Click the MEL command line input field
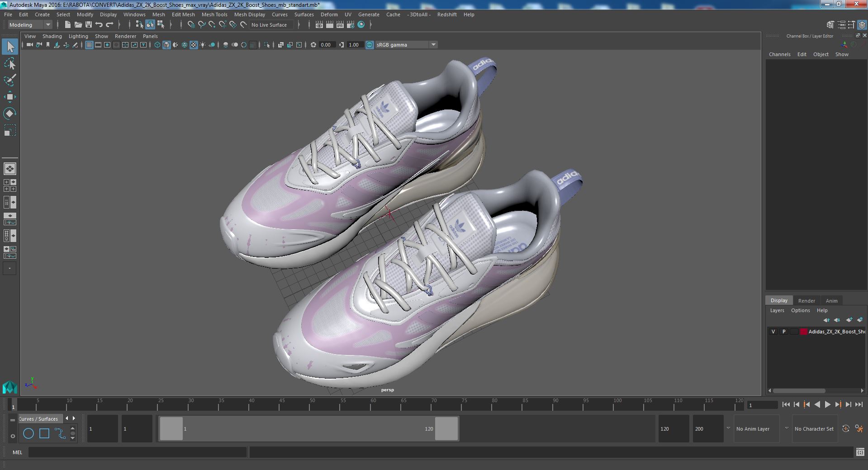The height and width of the screenshot is (470, 868). click(x=138, y=452)
